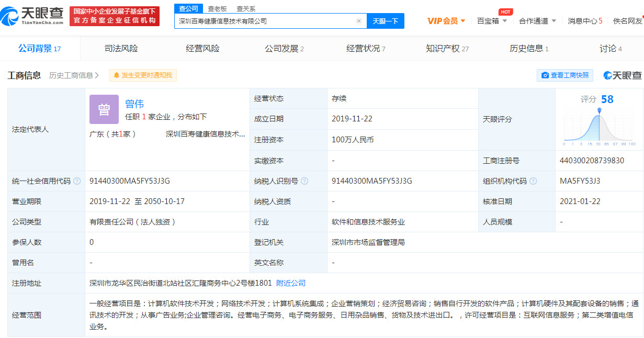Open 历史工商信息 expander
The image size is (644, 338).
(x=74, y=75)
